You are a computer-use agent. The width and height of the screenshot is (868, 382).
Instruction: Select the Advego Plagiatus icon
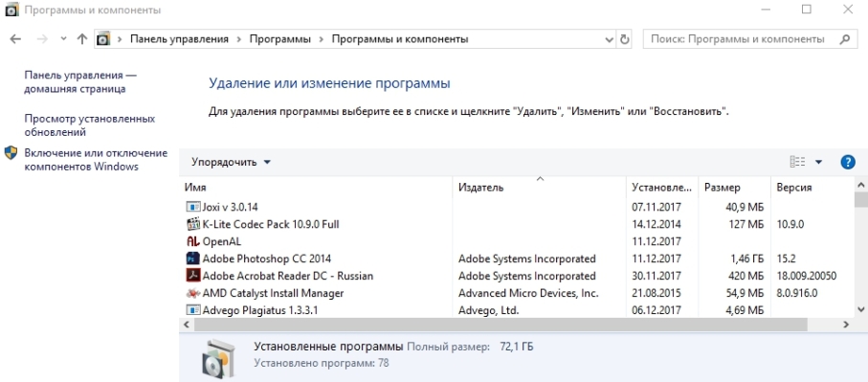coord(192,310)
